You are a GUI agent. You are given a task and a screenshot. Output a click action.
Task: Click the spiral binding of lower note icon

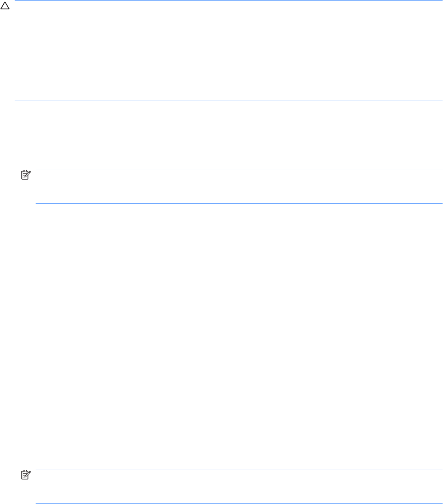pyautogui.click(x=24, y=471)
